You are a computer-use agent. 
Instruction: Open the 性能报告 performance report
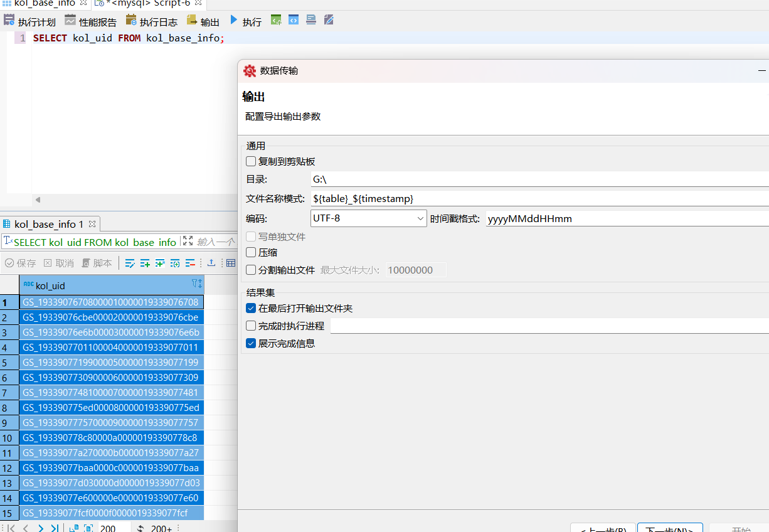[90, 21]
